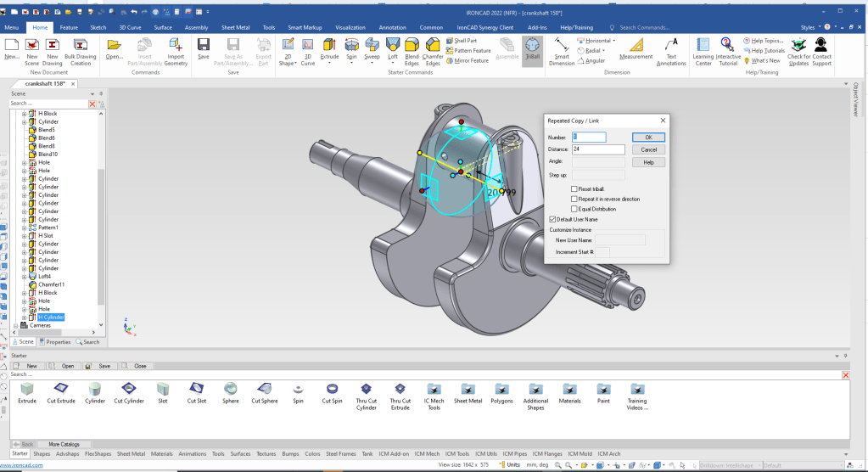Check Repeat it in reverse direction
This screenshot has height=472, width=868.
[x=575, y=199]
